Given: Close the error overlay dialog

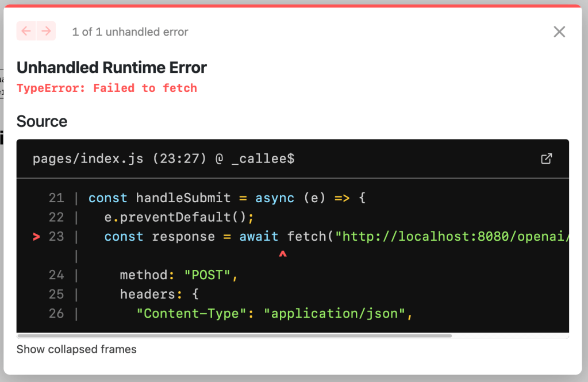Looking at the screenshot, I should pos(559,32).
